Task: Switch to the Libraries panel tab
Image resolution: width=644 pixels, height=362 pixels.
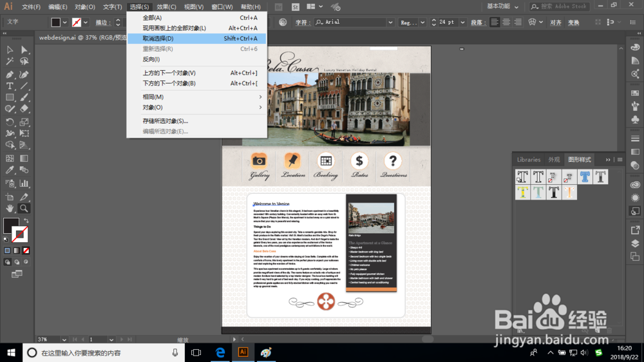Action: pyautogui.click(x=529, y=160)
